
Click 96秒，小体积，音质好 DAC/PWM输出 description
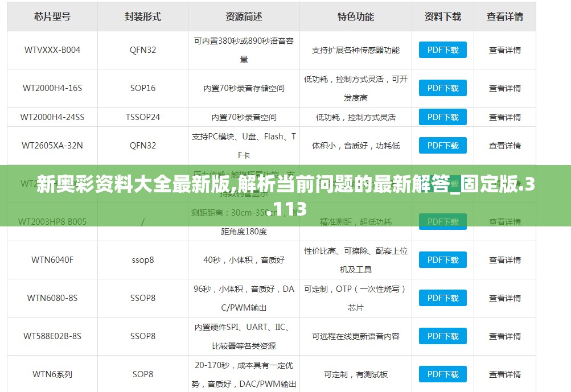tap(244, 298)
